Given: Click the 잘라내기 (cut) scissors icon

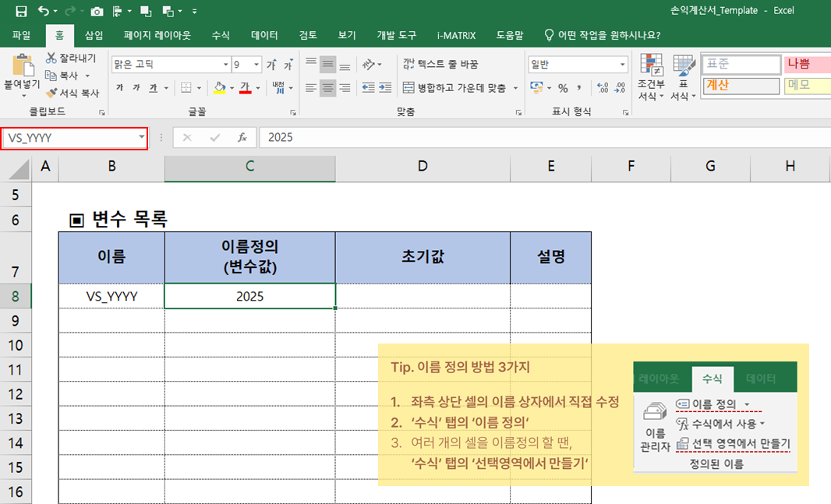Looking at the screenshot, I should point(51,58).
